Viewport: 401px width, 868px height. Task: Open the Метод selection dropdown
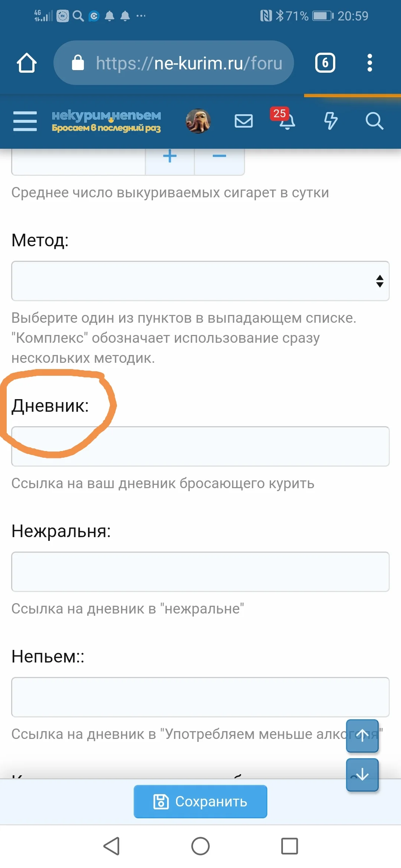(200, 281)
